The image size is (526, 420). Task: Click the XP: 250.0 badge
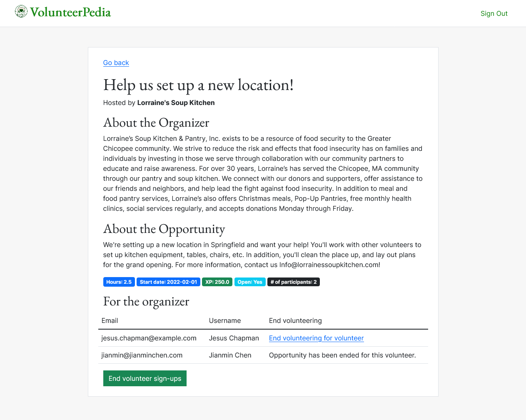coord(217,282)
